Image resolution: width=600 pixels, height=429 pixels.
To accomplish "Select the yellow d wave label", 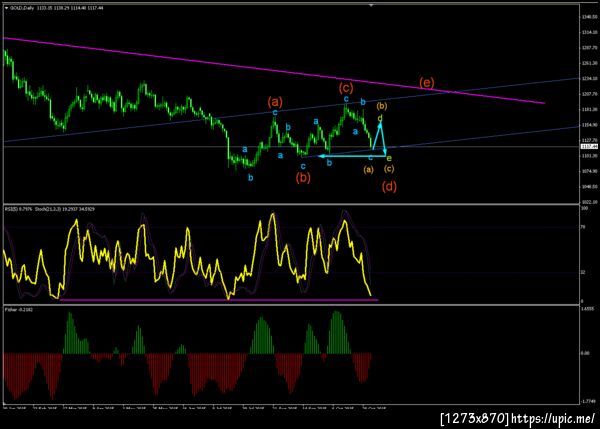I will (380, 119).
